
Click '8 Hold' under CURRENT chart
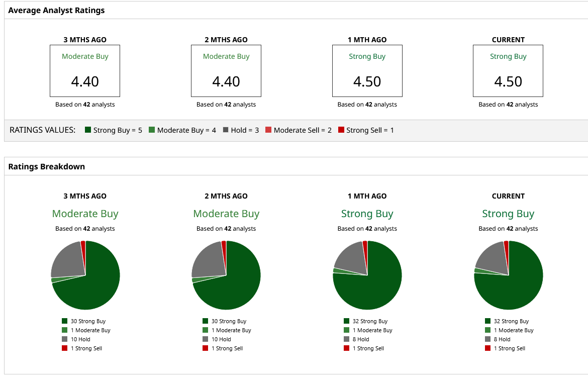[x=498, y=339]
